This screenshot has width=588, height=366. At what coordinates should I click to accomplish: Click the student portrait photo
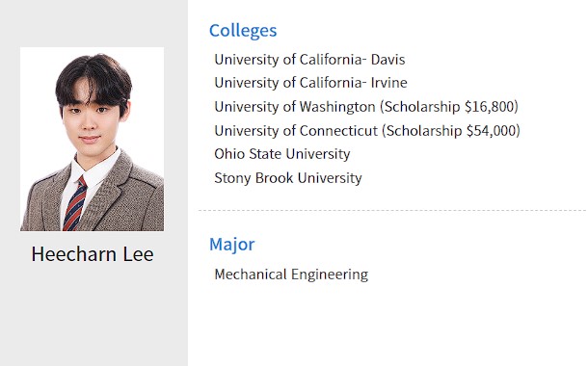tap(92, 139)
